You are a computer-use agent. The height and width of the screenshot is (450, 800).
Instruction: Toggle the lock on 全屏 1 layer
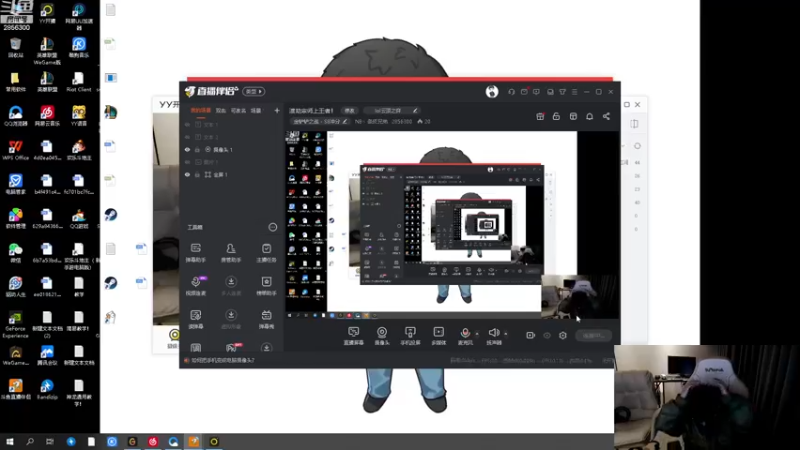(197, 174)
